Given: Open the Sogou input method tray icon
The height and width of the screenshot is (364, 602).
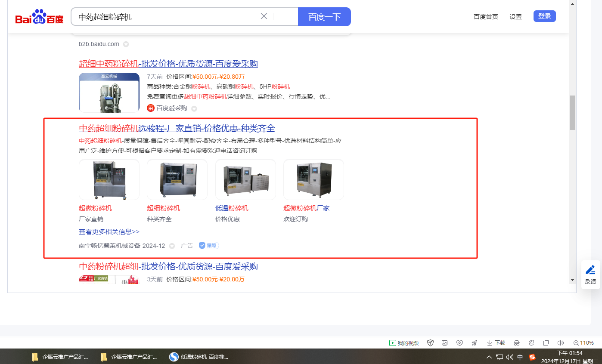Looking at the screenshot, I should tap(532, 357).
